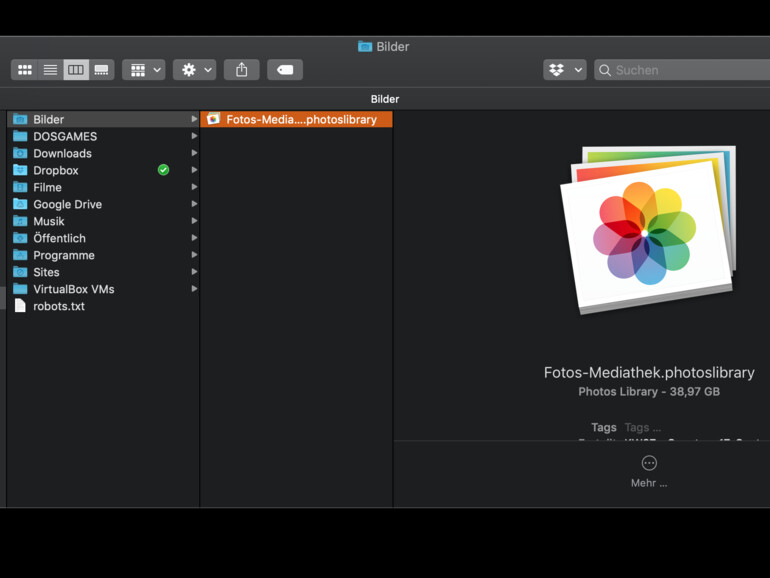Click the DOSGAMES folder icon
This screenshot has height=578, width=770.
(20, 136)
